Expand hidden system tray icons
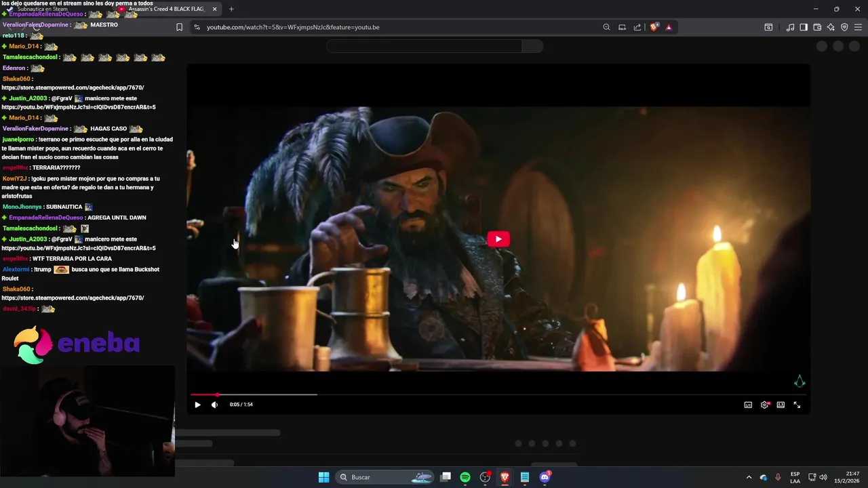Image resolution: width=868 pixels, height=488 pixels. tap(749, 477)
